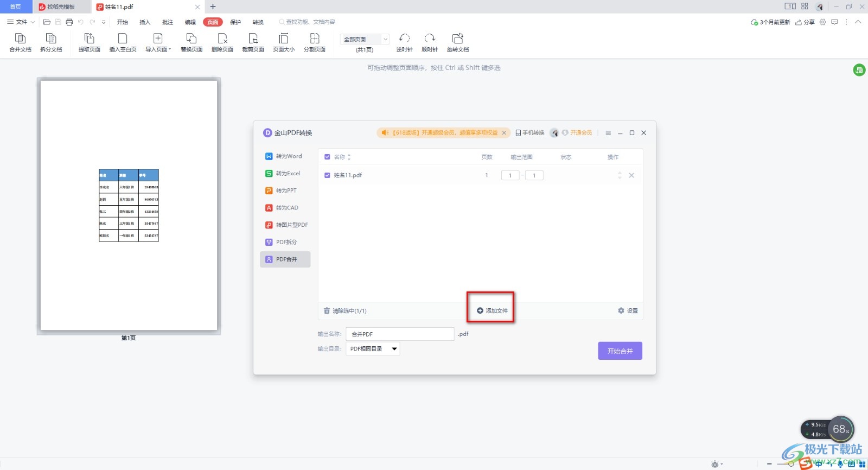This screenshot has width=868, height=470.
Task: Open the 文件 file menu
Action: tap(21, 22)
